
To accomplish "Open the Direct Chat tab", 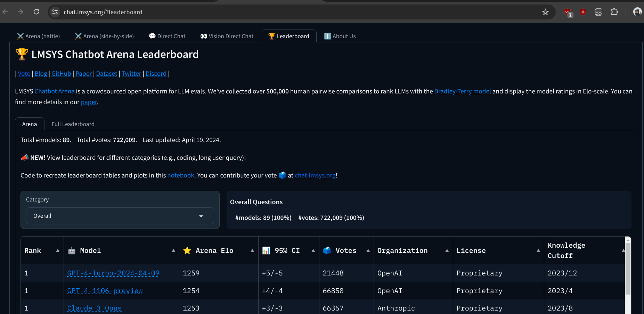I will click(x=167, y=36).
